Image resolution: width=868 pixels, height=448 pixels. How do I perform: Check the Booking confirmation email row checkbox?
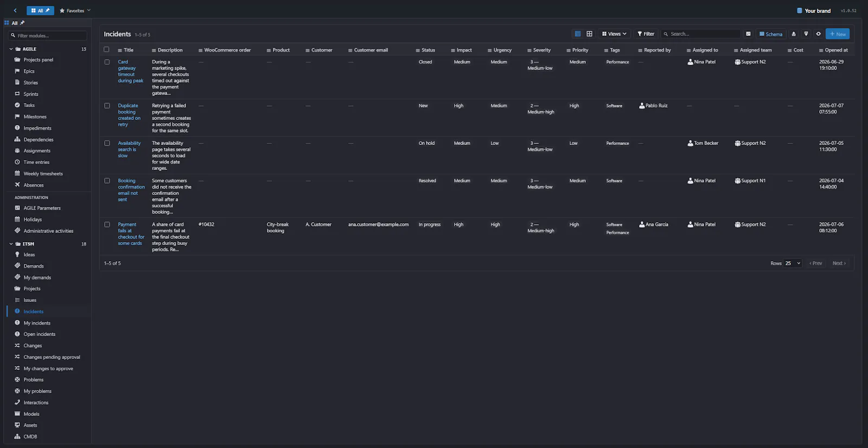point(107,181)
